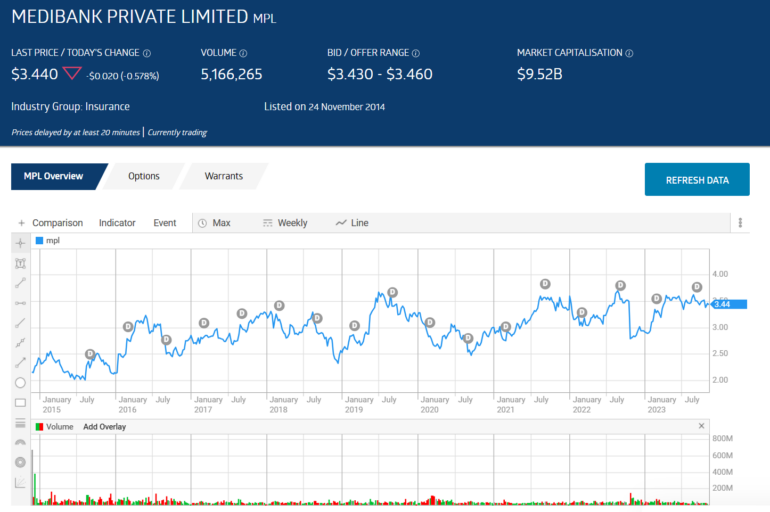Open the chart kebab options menu
770x512 pixels.
tap(740, 223)
